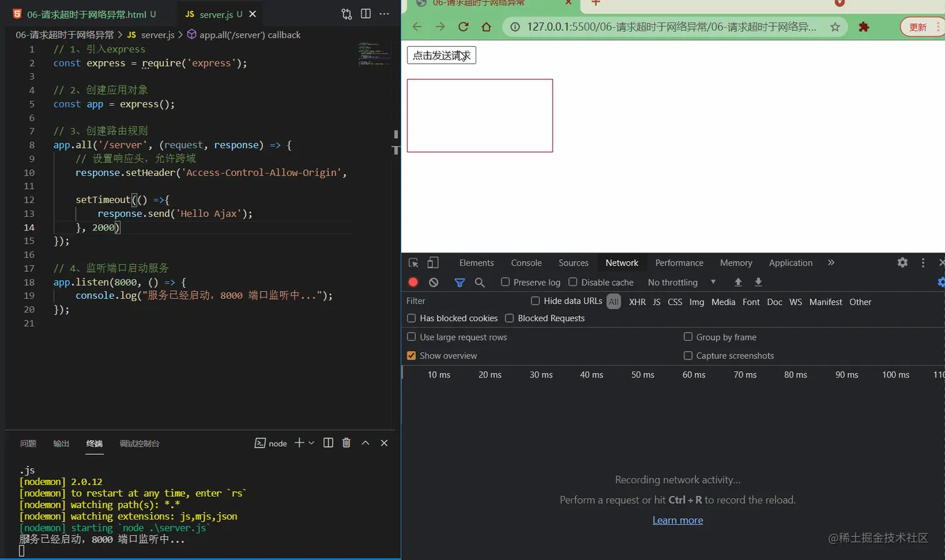Select the Network panel tab
This screenshot has height=560, width=945.
click(x=622, y=262)
